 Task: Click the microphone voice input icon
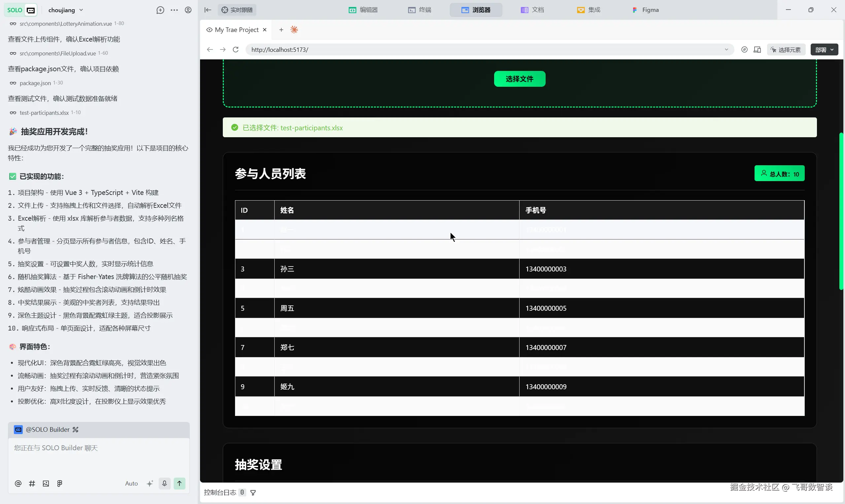tap(164, 483)
